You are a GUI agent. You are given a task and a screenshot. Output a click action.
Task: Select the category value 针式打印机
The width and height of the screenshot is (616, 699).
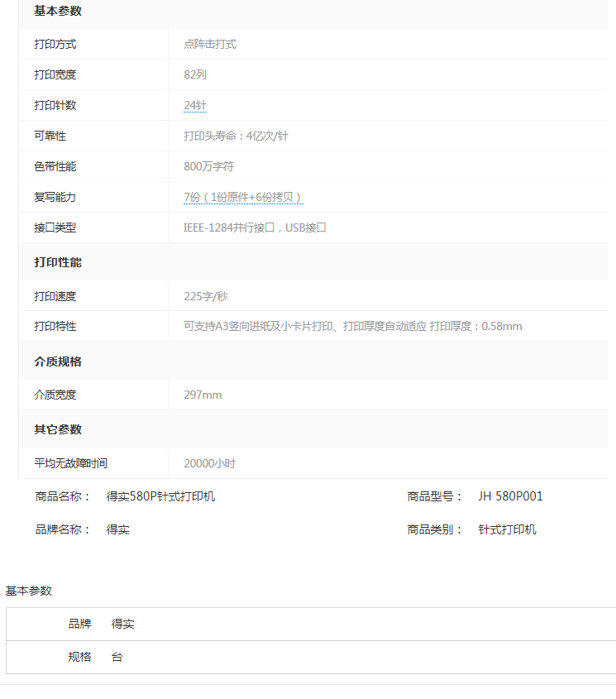click(507, 529)
